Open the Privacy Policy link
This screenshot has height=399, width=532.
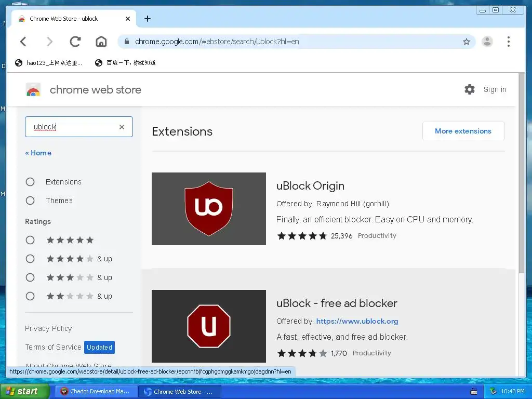(48, 328)
